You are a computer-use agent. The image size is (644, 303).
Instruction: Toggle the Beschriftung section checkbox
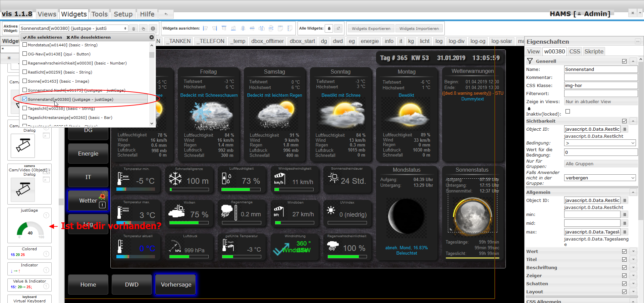click(x=624, y=267)
